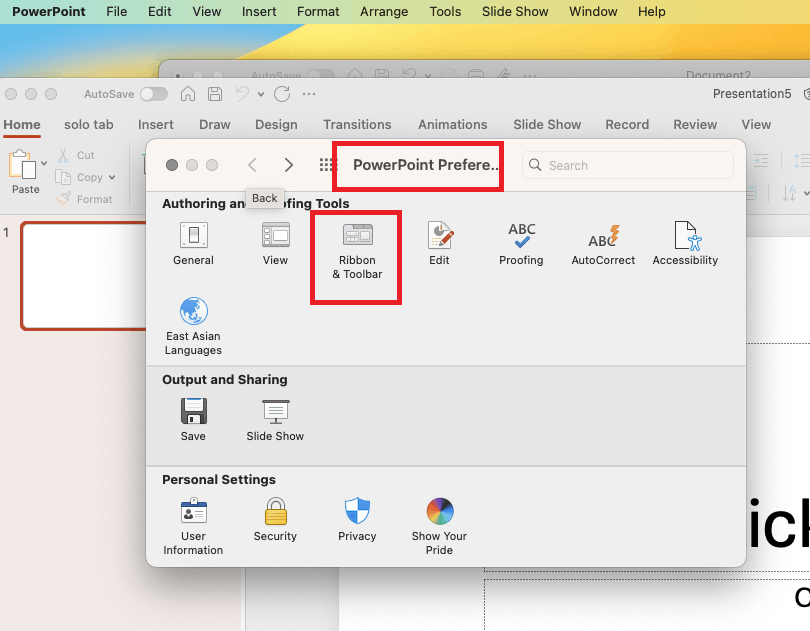Open the Tools menu

click(445, 11)
